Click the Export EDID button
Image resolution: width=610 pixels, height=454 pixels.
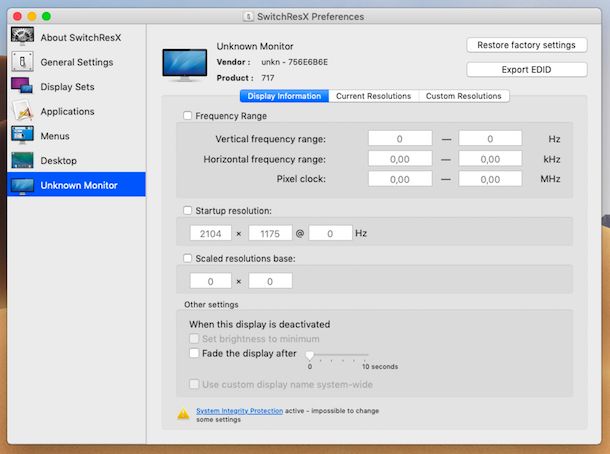click(525, 70)
